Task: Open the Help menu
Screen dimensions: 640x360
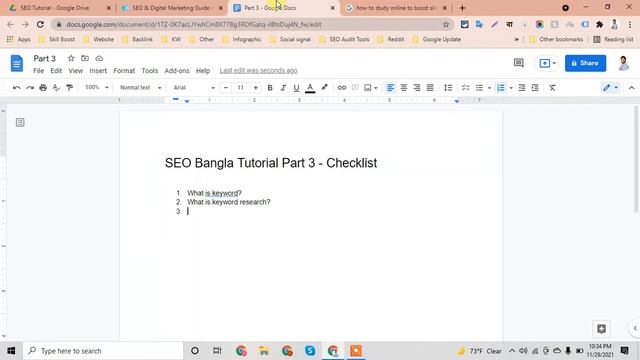Action: (x=203, y=71)
